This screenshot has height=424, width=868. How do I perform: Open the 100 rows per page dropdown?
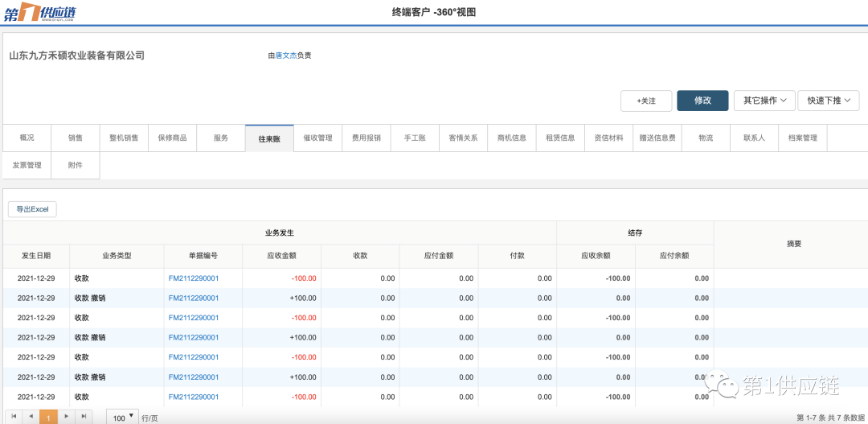(x=123, y=418)
